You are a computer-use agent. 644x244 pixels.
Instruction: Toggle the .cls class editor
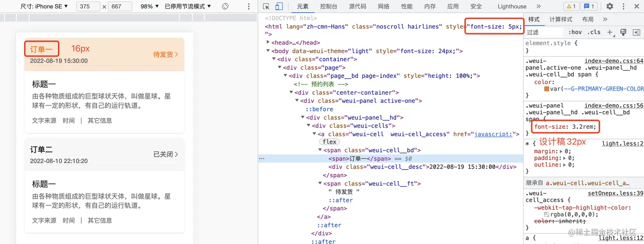pyautogui.click(x=594, y=32)
